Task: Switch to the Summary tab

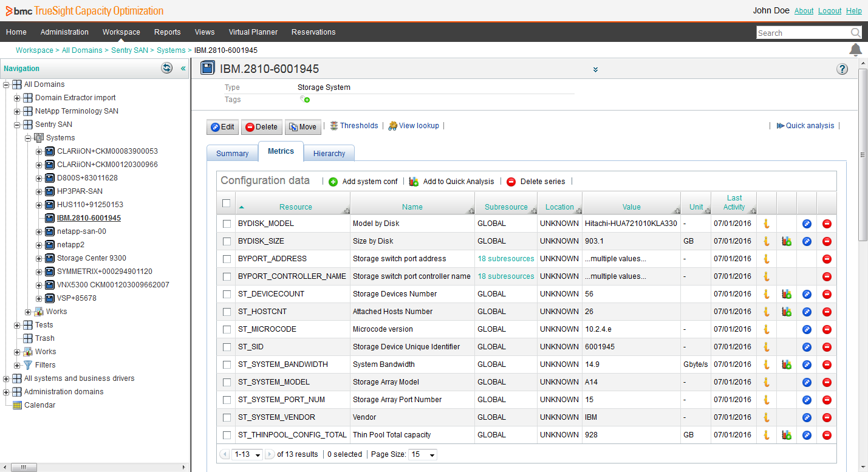Action: [x=233, y=154]
